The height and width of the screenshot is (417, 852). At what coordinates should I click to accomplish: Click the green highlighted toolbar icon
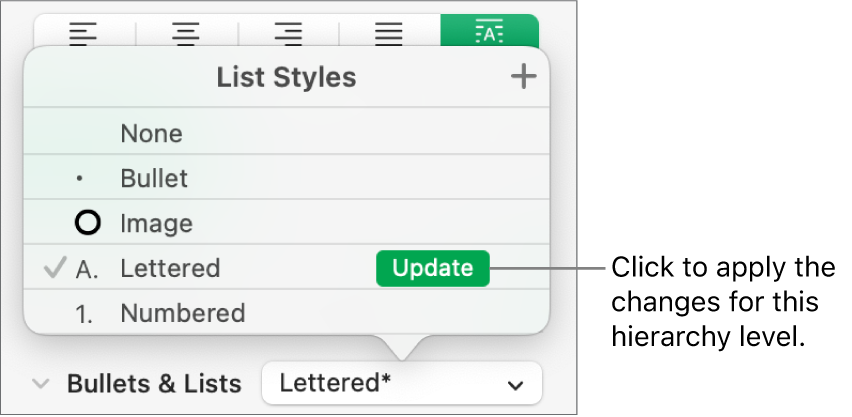click(x=489, y=32)
